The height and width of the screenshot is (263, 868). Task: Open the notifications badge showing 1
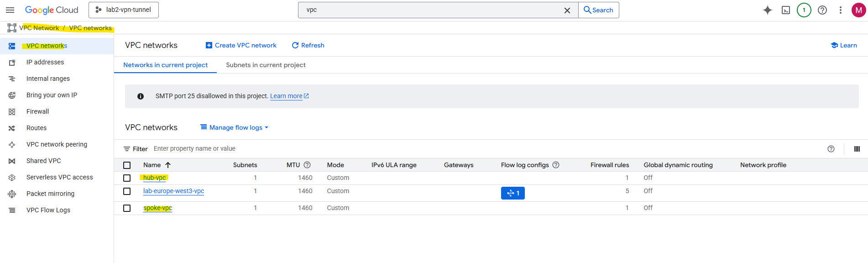804,10
